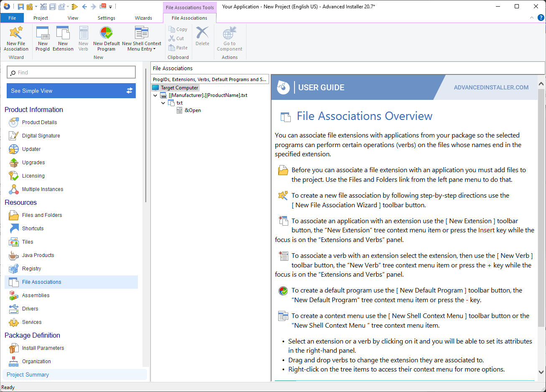This screenshot has height=392, width=546.
Task: Click the Forward navigation arrow
Action: pos(94,7)
